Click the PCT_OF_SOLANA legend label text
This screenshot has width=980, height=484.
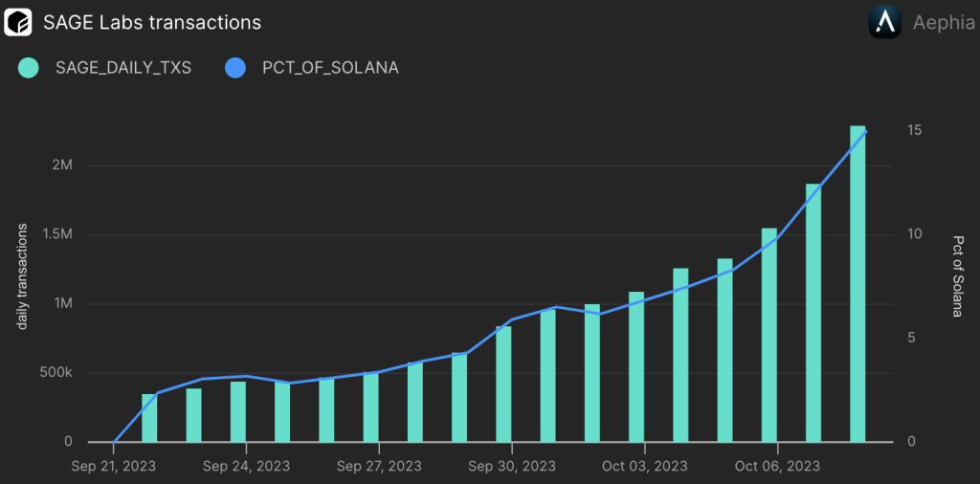tap(330, 68)
